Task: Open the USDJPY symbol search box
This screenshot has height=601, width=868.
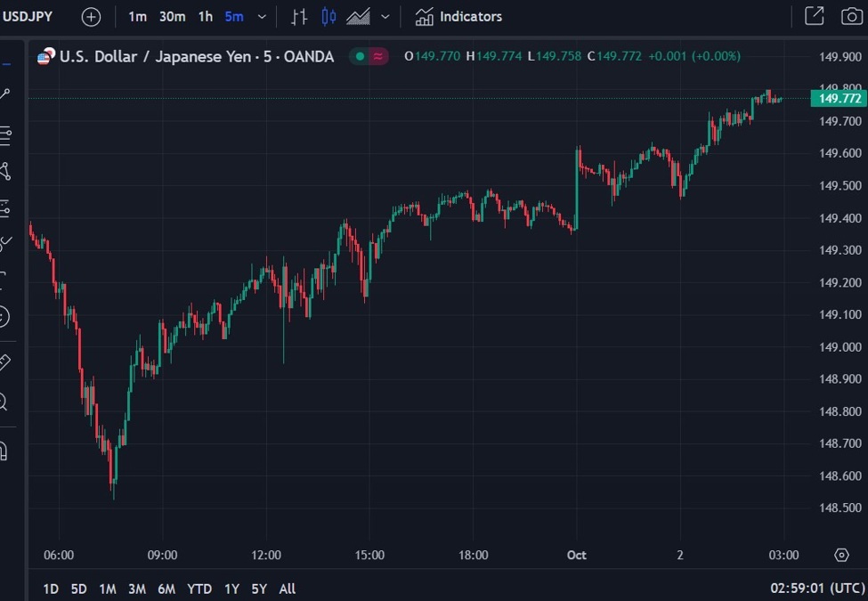Action: 28,17
